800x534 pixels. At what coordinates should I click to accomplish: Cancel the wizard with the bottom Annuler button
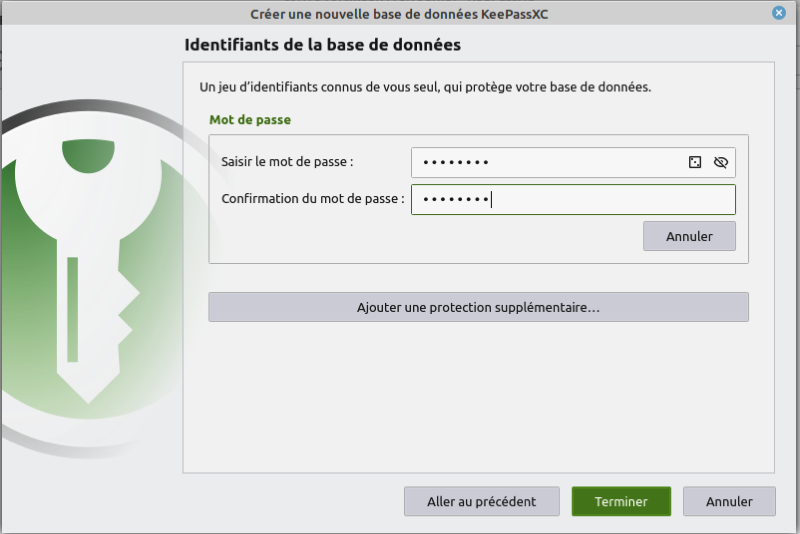pyautogui.click(x=729, y=502)
